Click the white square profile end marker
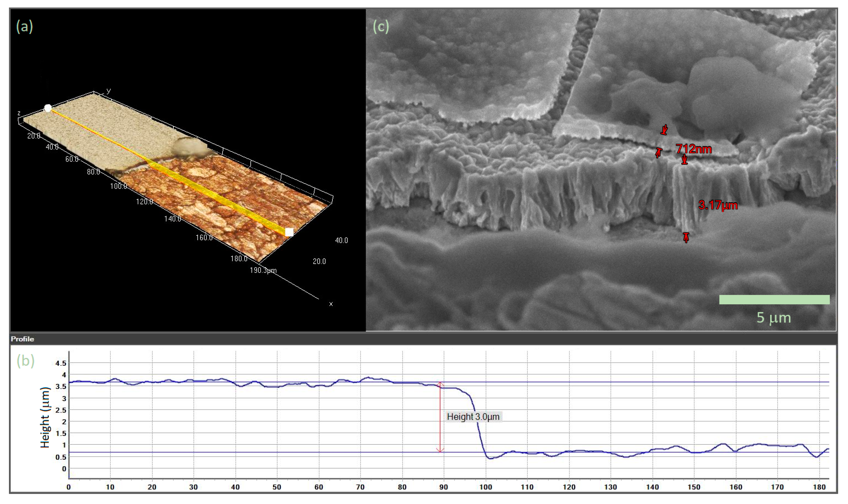The image size is (848, 504). (289, 232)
